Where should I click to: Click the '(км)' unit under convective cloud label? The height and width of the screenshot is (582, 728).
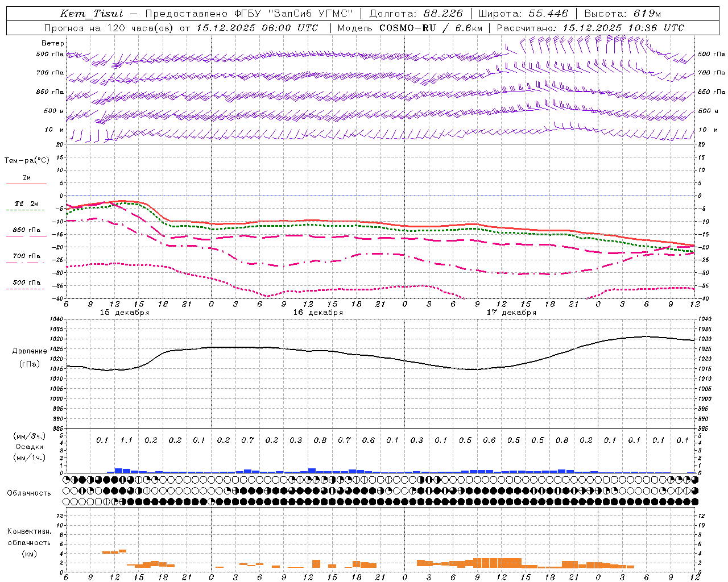(x=30, y=554)
